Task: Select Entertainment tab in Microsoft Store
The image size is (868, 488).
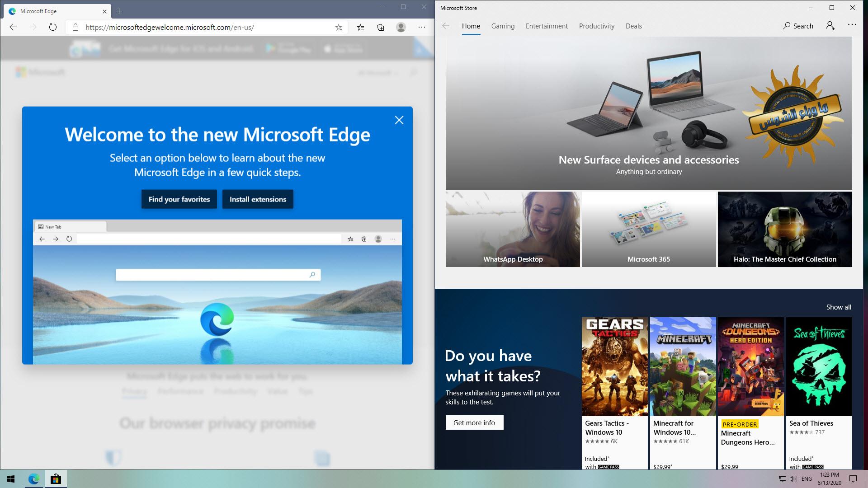Action: [x=547, y=26]
